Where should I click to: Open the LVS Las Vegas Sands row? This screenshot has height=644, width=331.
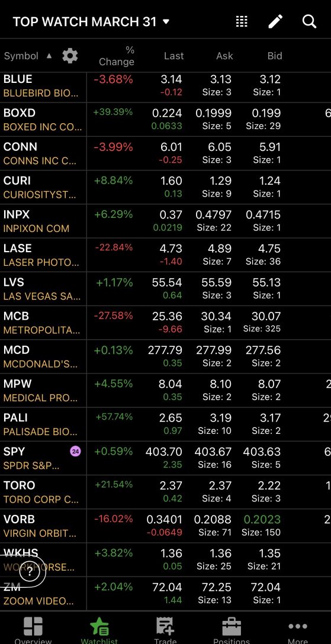pos(166,289)
